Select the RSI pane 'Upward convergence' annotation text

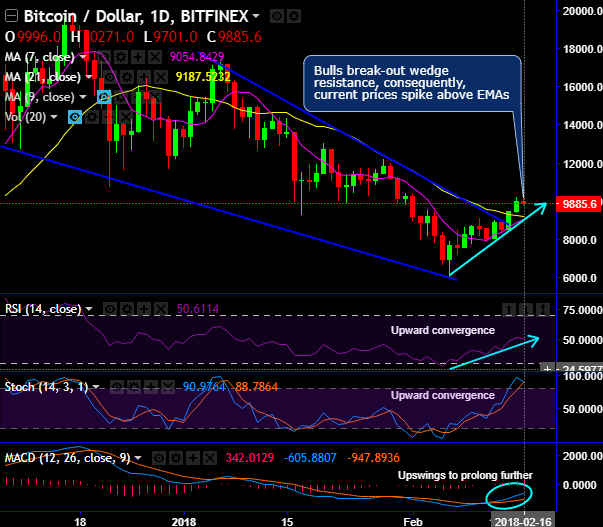coord(443,330)
